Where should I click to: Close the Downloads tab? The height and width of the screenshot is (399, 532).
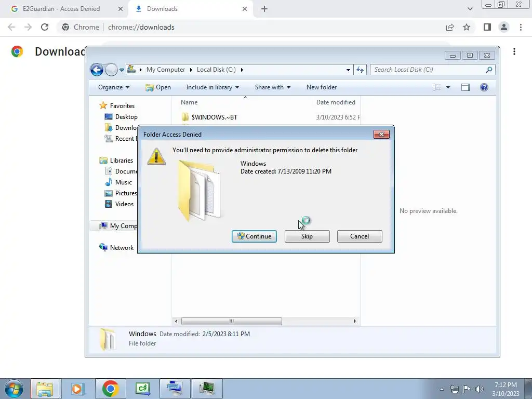[x=245, y=9]
